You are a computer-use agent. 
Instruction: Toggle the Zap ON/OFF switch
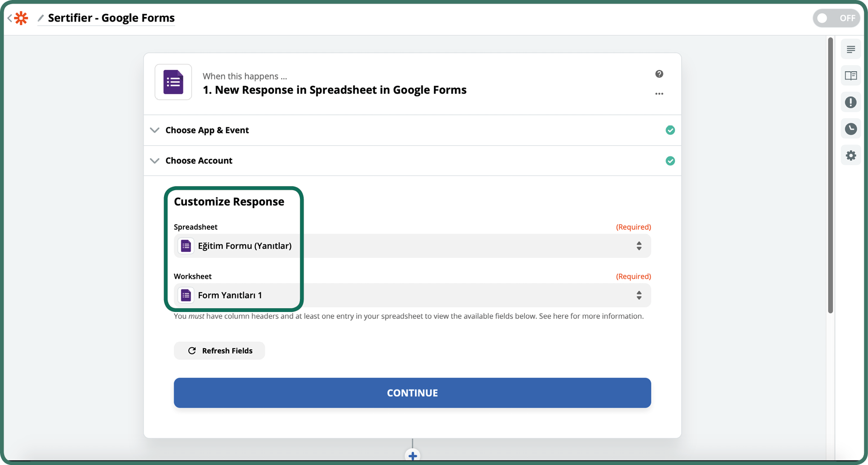[x=836, y=18]
